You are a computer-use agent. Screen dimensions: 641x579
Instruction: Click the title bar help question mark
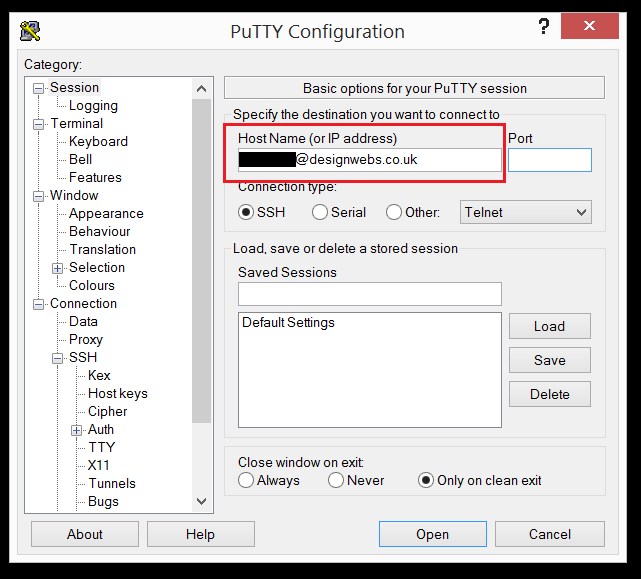pos(543,27)
